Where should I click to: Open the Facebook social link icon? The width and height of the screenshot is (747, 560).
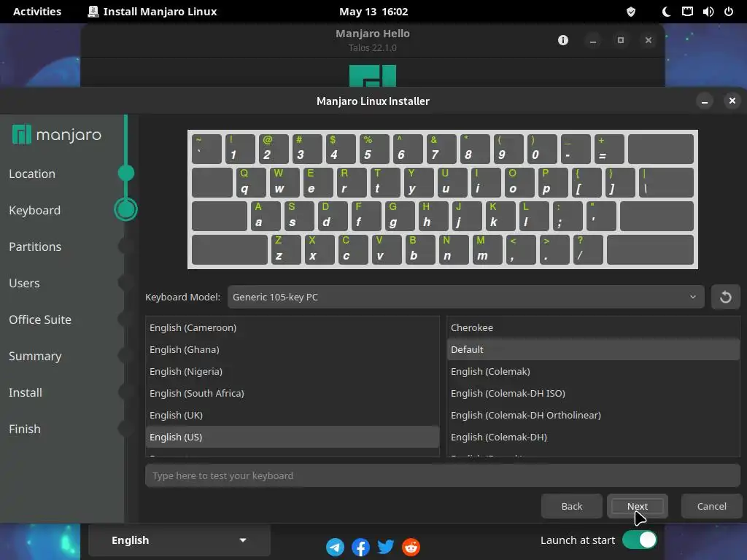coord(360,547)
